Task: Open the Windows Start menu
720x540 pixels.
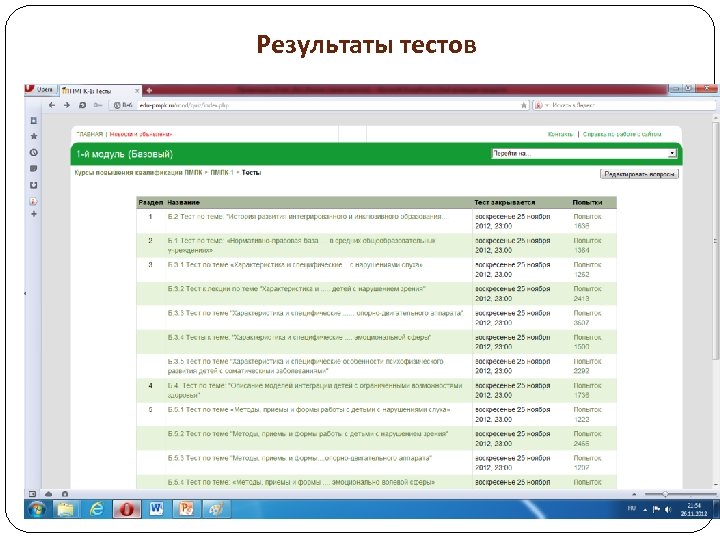Action: (37, 509)
